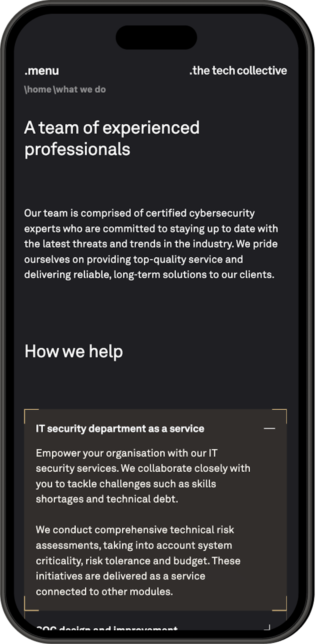
Task: Open the .menu navigation
Action: click(x=42, y=71)
